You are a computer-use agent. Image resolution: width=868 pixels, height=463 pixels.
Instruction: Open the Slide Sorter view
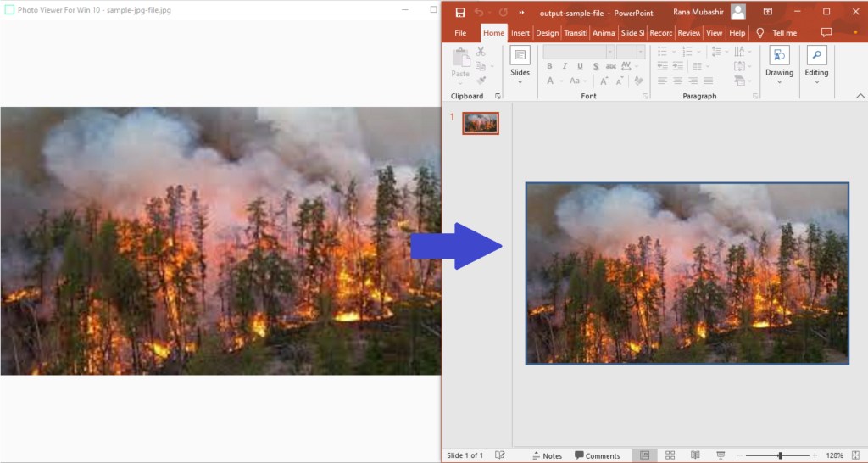(670, 455)
